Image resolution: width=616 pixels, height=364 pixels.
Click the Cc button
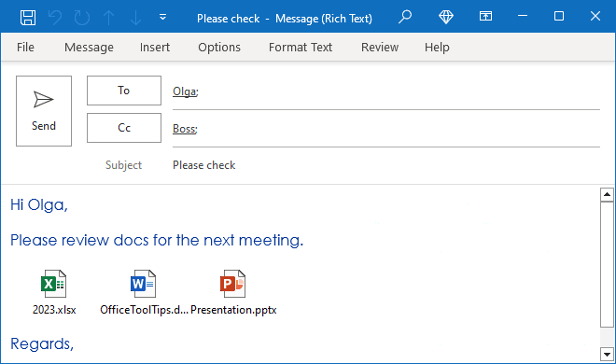pyautogui.click(x=124, y=128)
